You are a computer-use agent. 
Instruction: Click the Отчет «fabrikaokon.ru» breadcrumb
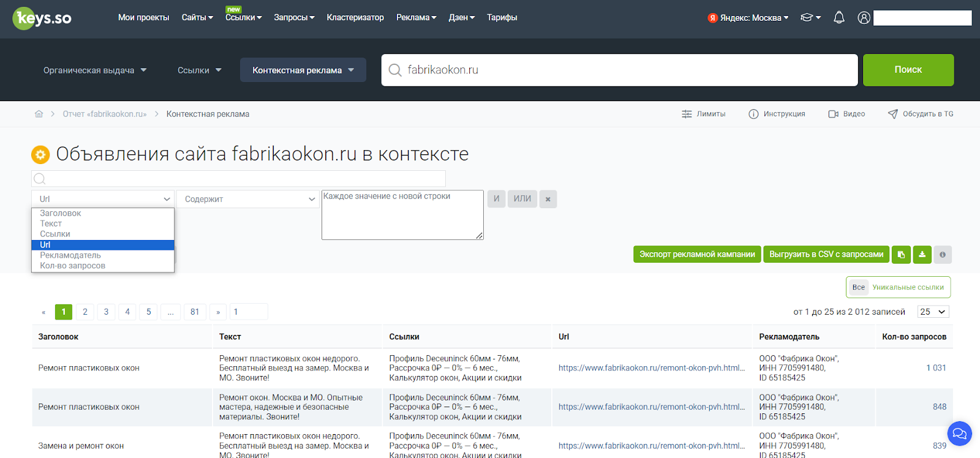(105, 114)
